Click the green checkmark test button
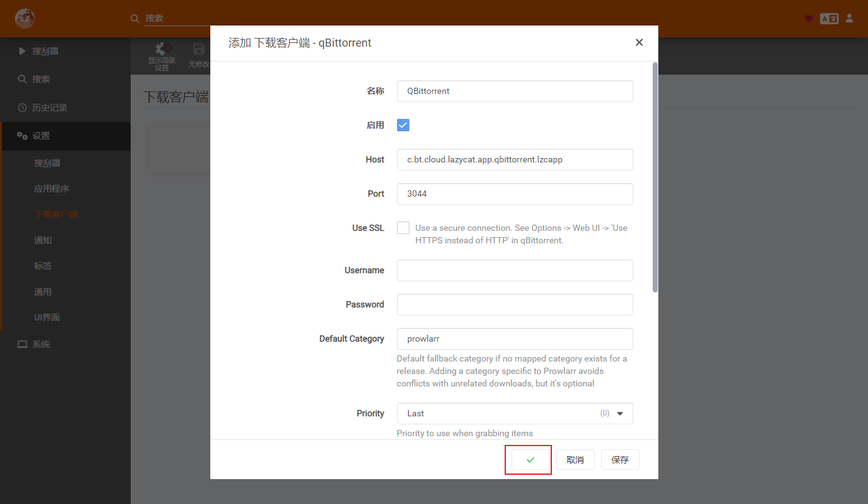The width and height of the screenshot is (868, 504). pos(531,460)
